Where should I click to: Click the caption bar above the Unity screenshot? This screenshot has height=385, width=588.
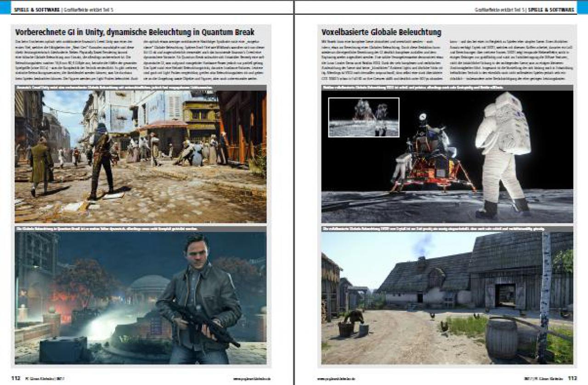point(141,87)
